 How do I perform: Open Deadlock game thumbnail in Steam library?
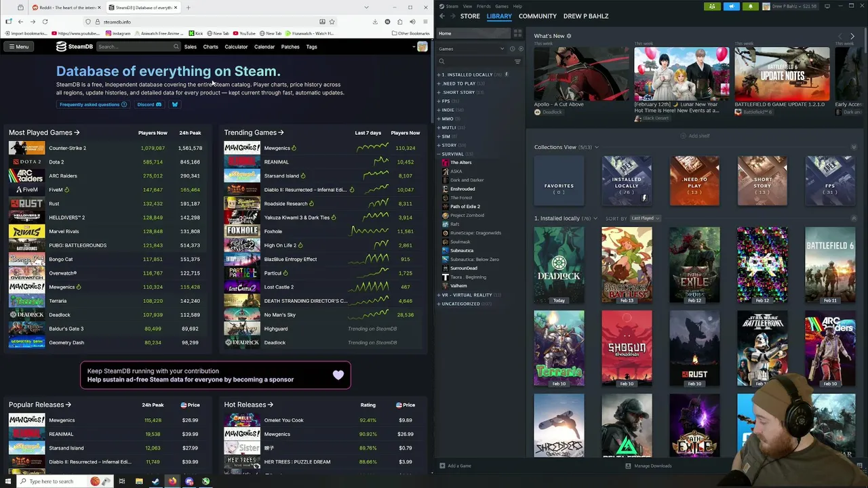click(x=559, y=265)
